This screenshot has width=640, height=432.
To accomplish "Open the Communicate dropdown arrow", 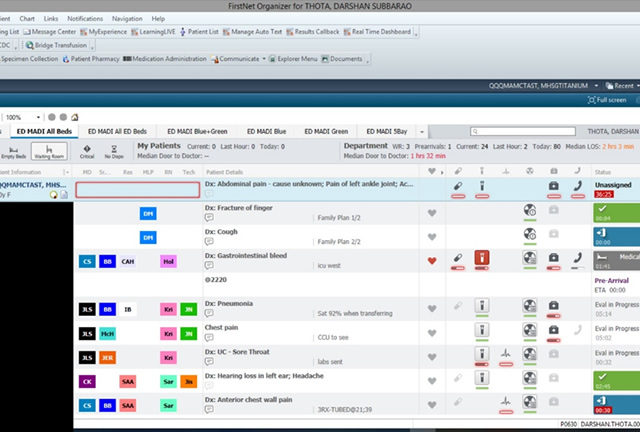I will point(264,59).
